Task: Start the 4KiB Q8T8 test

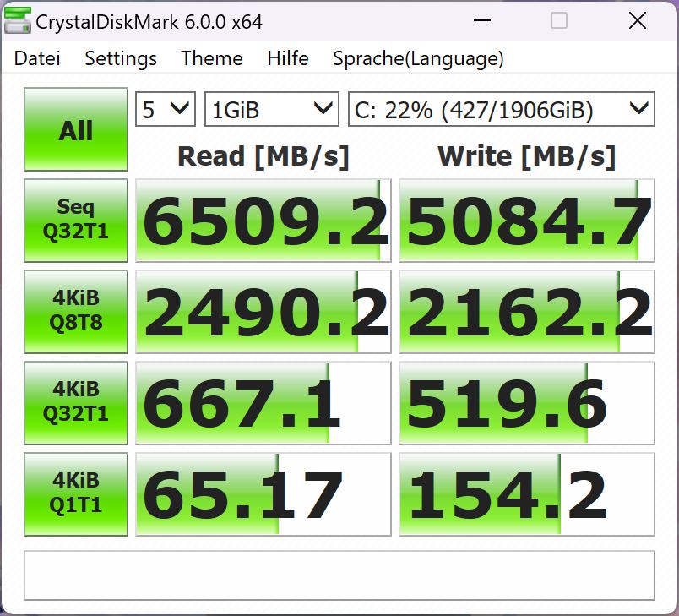Action: point(76,312)
